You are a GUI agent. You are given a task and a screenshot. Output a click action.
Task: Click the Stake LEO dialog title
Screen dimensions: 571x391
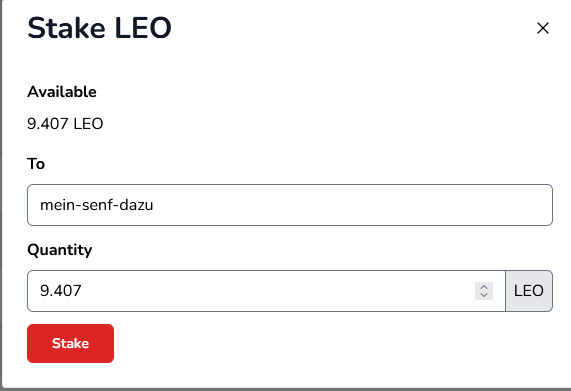tap(99, 28)
